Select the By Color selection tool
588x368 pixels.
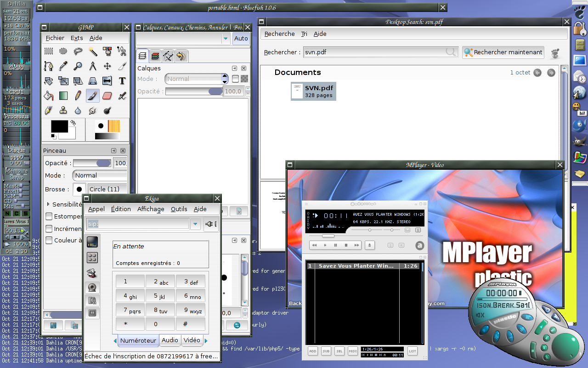pos(107,51)
